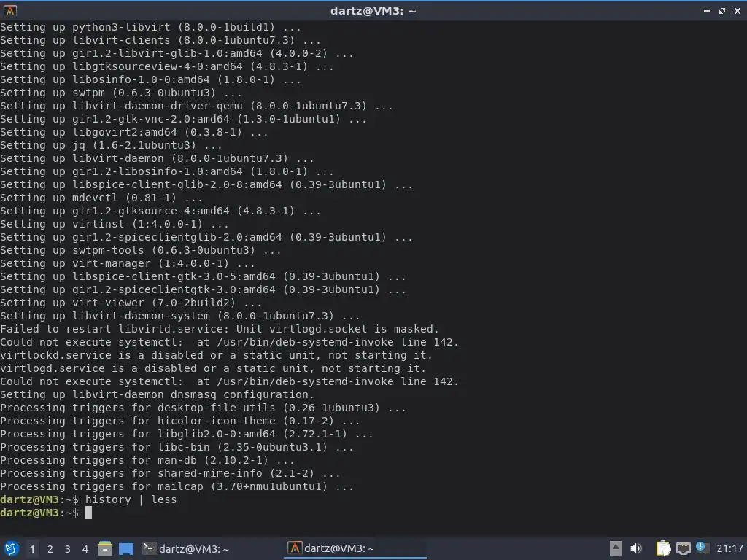Click the show desktop icon
Screen dimensions: 747x560
pyautogui.click(x=126, y=548)
